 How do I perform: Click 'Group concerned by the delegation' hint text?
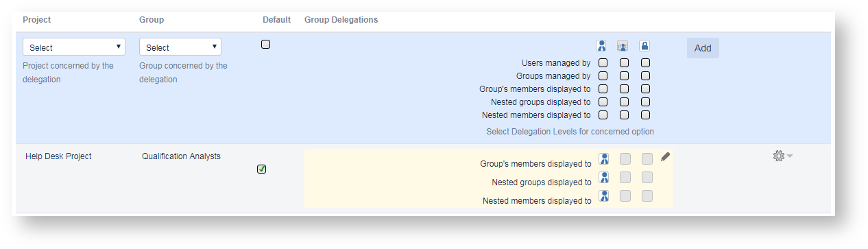pos(183,73)
